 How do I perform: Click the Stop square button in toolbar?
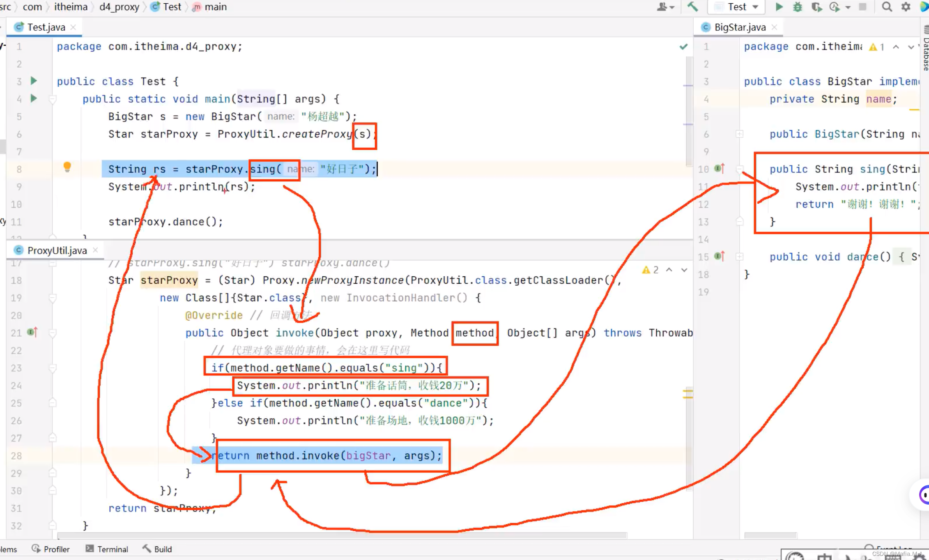pyautogui.click(x=862, y=7)
